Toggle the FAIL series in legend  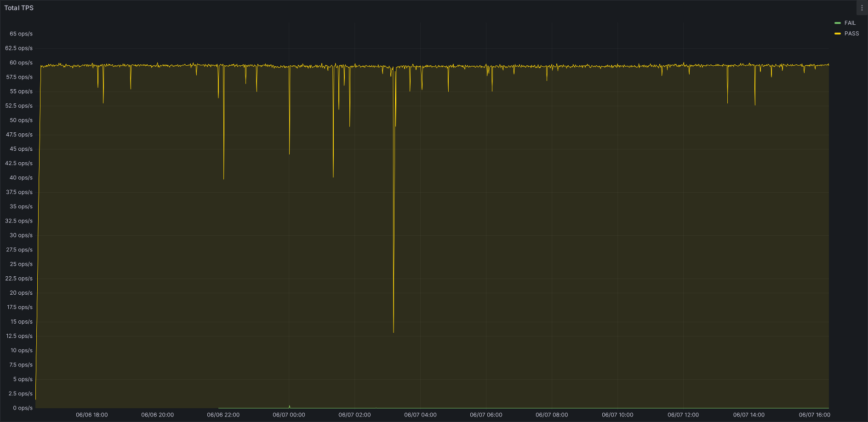click(850, 23)
